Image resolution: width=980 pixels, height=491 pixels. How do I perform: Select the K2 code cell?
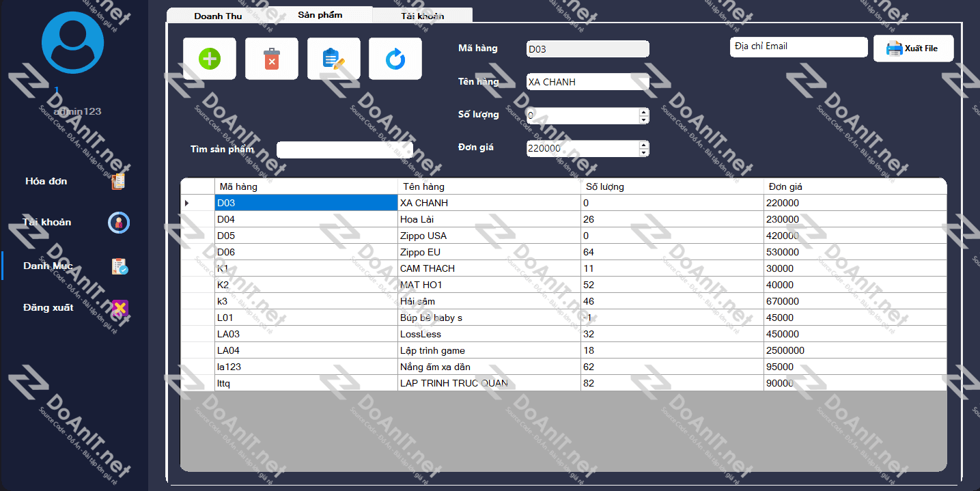pyautogui.click(x=306, y=285)
